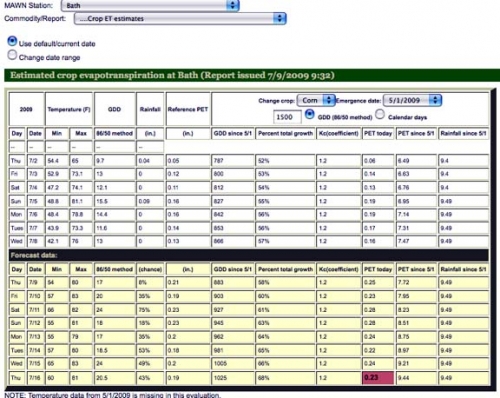The width and height of the screenshot is (500, 398).
Task: Click the 2009 year header cell
Action: (26, 109)
